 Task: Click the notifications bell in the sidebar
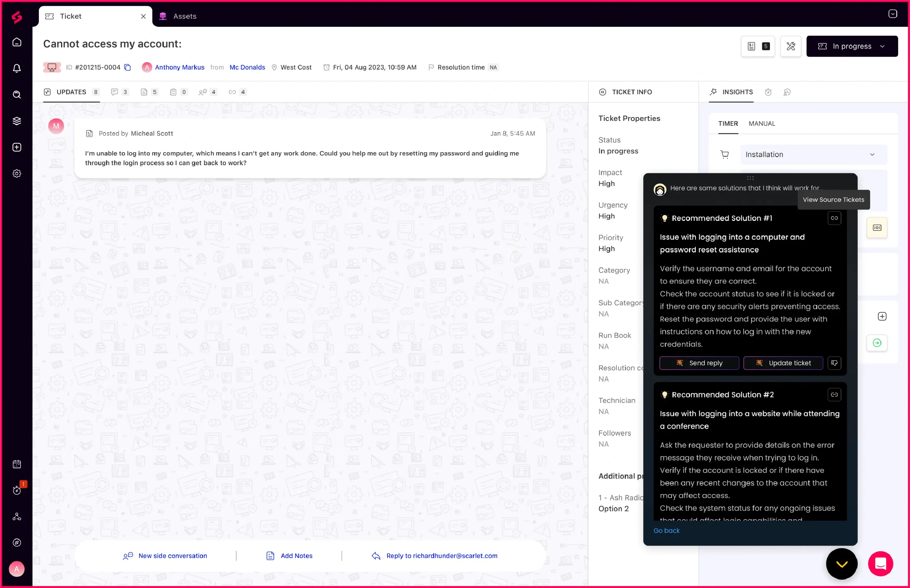[x=17, y=68]
